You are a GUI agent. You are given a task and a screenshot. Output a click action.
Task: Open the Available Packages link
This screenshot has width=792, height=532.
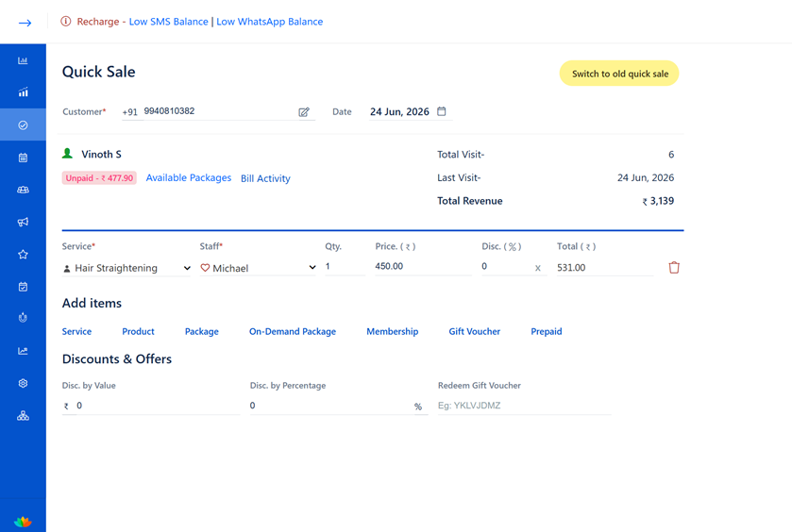coord(189,177)
